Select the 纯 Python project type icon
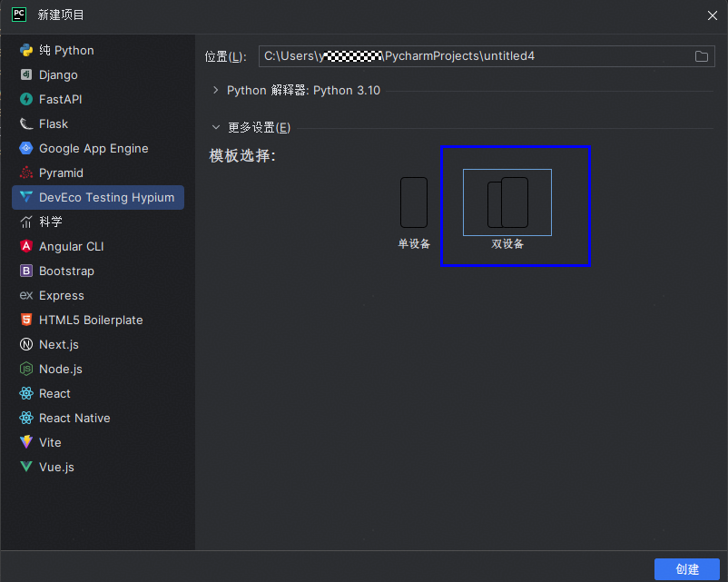 coord(26,50)
